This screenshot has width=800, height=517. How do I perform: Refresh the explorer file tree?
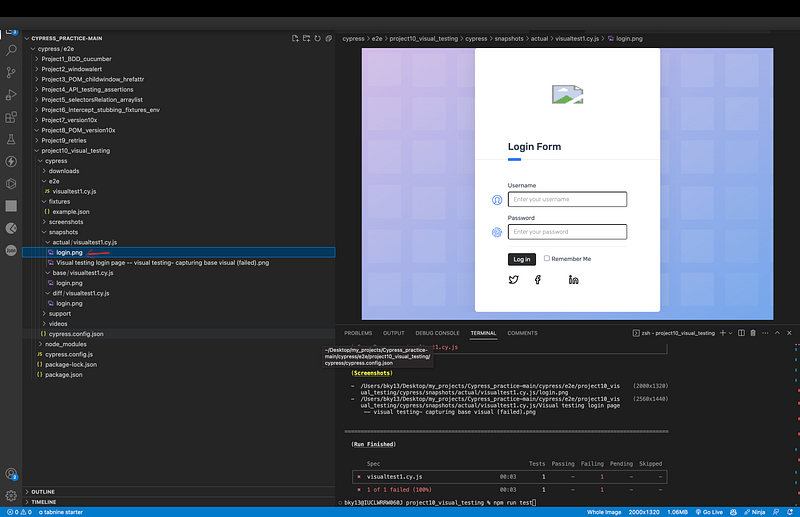tap(317, 38)
